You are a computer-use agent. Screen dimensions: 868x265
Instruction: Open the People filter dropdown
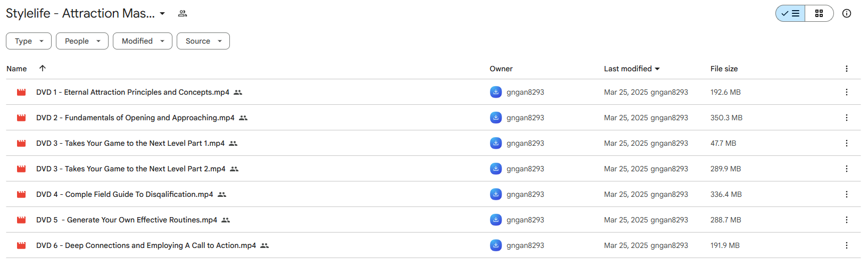pyautogui.click(x=82, y=41)
